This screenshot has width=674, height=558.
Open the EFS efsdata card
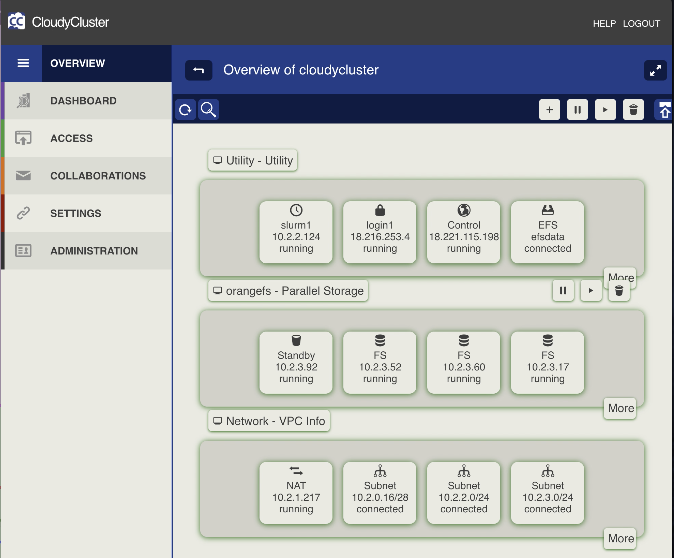click(x=547, y=232)
